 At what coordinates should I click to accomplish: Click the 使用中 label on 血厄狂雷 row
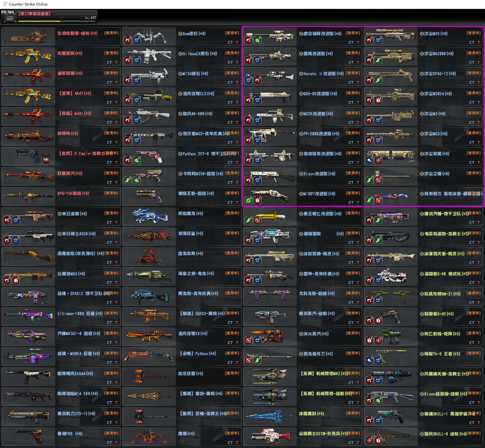(232, 373)
